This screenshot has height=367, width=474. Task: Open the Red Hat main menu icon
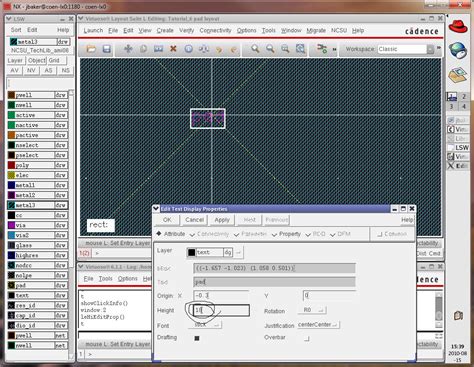click(458, 26)
